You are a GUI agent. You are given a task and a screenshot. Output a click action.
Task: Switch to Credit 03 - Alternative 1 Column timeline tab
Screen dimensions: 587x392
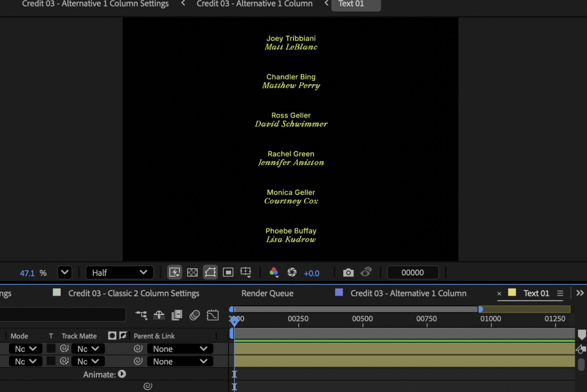point(409,293)
